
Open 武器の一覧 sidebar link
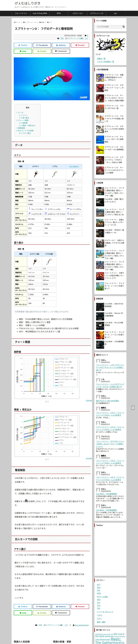coord(101,58)
